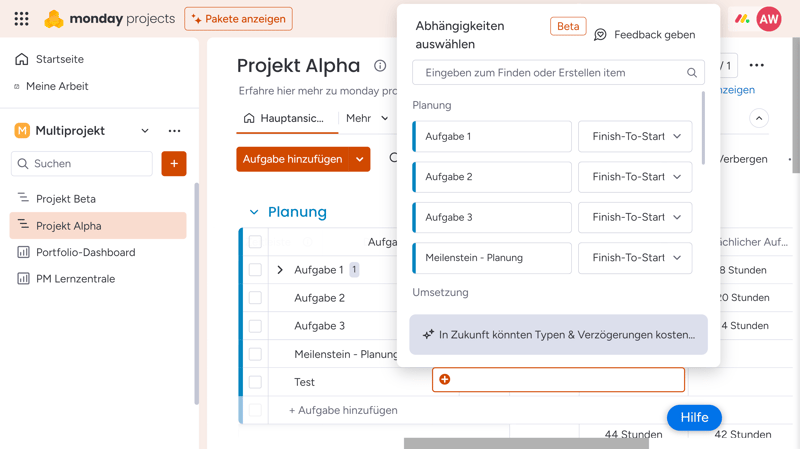Click the orange plus button next to search
Screen dimensions: 800x449
(x=174, y=163)
